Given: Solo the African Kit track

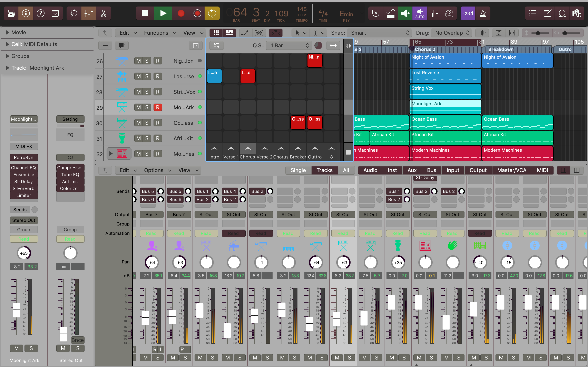Looking at the screenshot, I should coord(147,138).
